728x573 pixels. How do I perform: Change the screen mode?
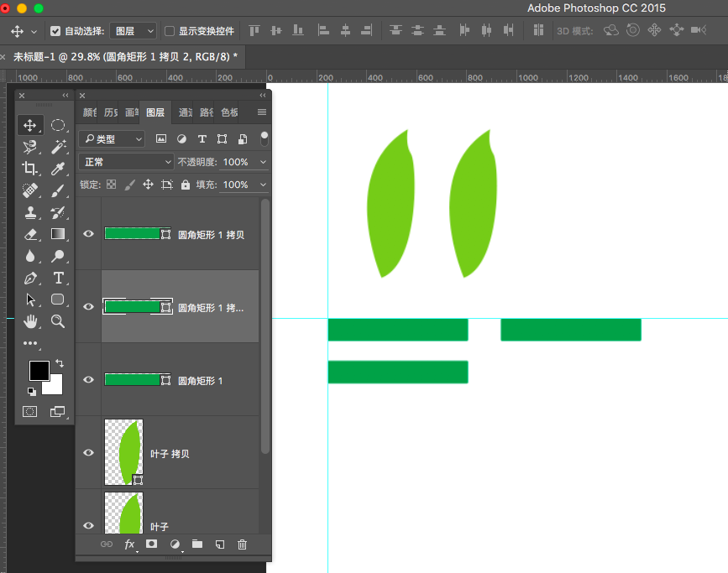tap(58, 412)
